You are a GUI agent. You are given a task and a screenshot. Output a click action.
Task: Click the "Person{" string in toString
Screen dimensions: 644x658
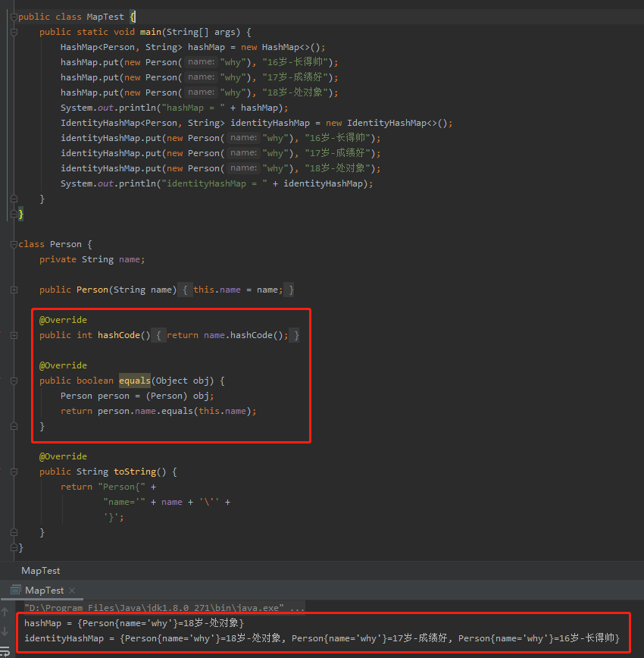[122, 487]
